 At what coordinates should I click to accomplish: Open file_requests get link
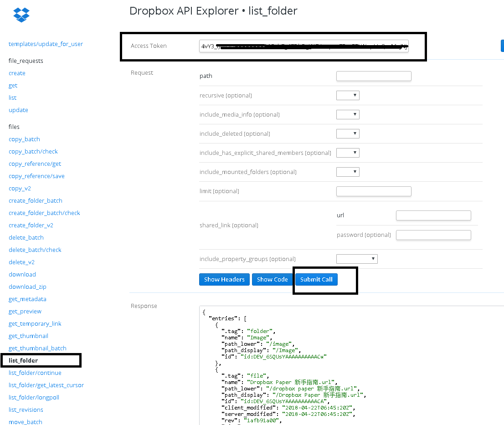click(x=13, y=86)
